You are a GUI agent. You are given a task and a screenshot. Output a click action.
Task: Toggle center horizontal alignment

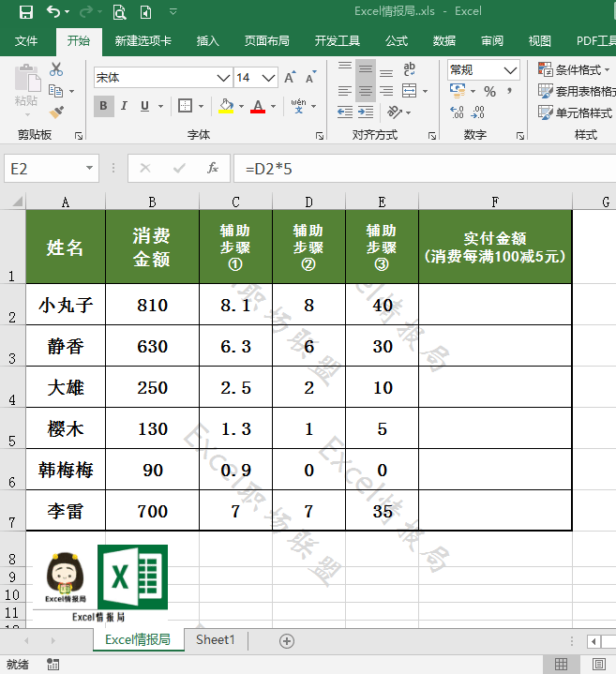(366, 91)
